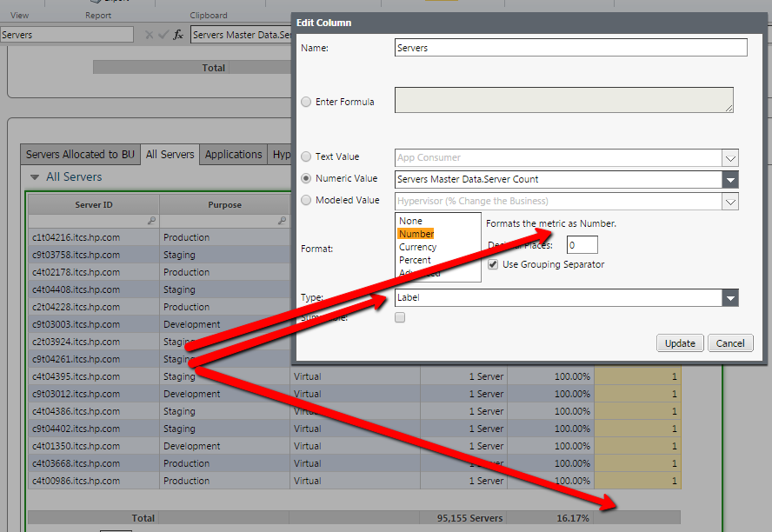Viewport: 772px width, 532px height.
Task: Collapse the All Servers section
Action: [35, 177]
